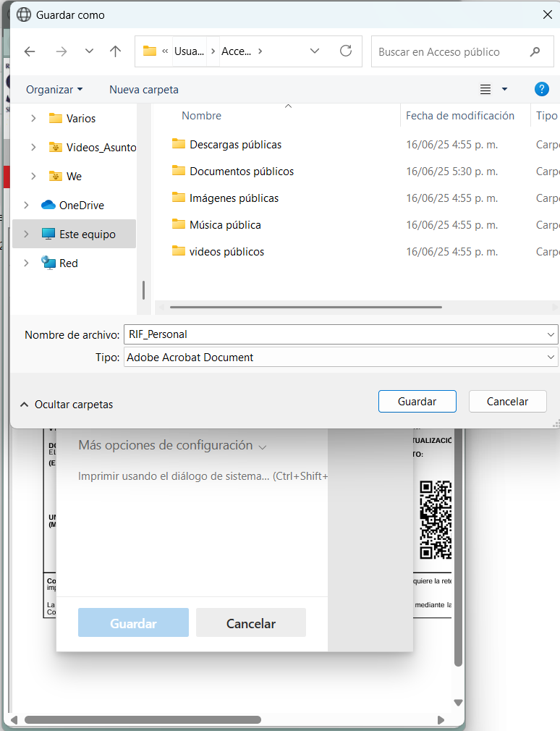Expand the address bar path history dropdown
Viewport: 560px width, 731px height.
[315, 51]
